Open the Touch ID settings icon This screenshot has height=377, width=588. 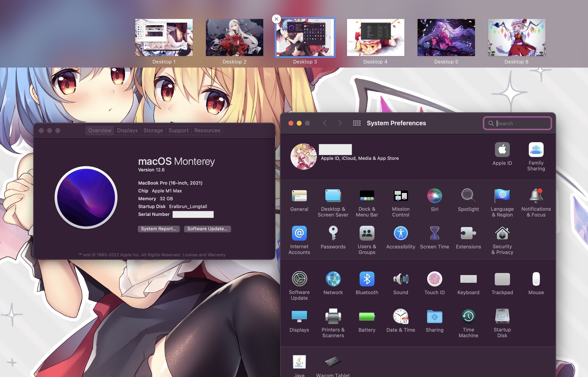pos(434,279)
